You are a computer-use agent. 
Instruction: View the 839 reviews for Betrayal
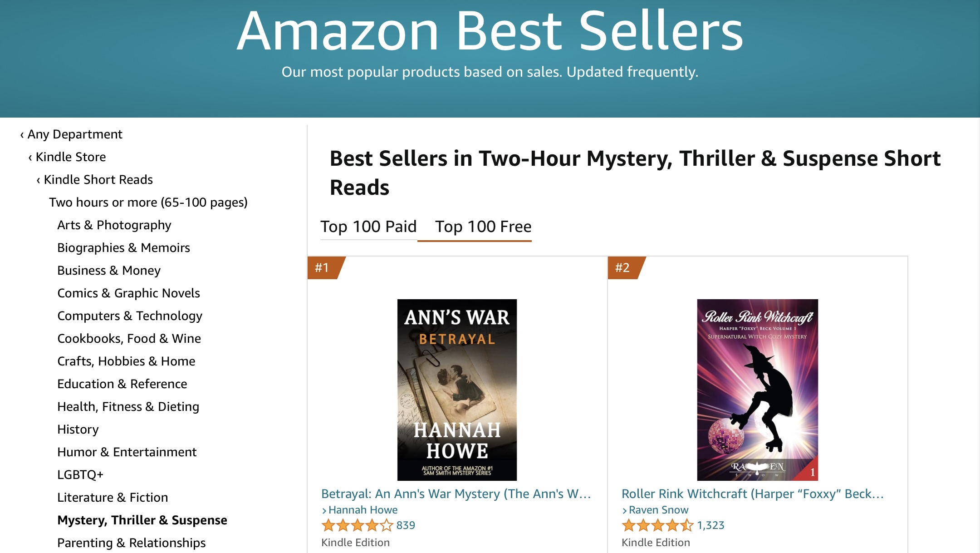coord(406,525)
